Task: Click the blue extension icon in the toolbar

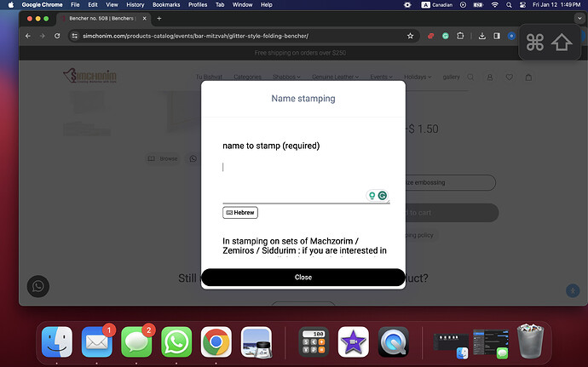Action: [511, 36]
